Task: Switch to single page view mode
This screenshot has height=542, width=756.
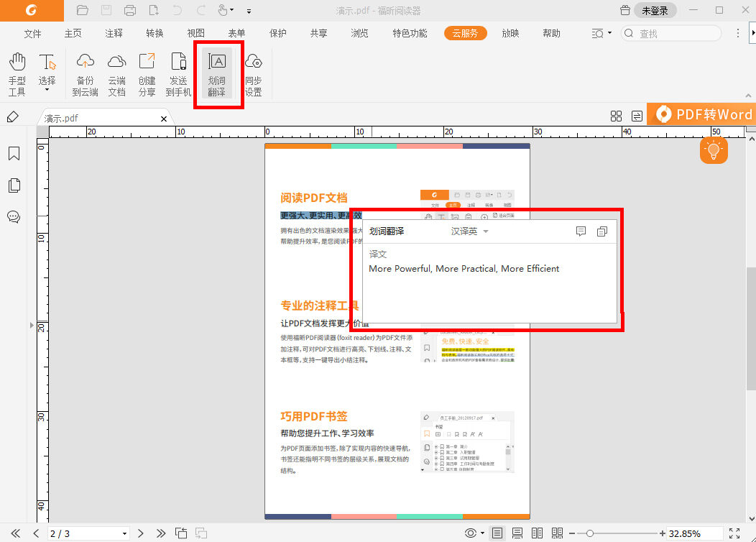Action: click(x=497, y=533)
